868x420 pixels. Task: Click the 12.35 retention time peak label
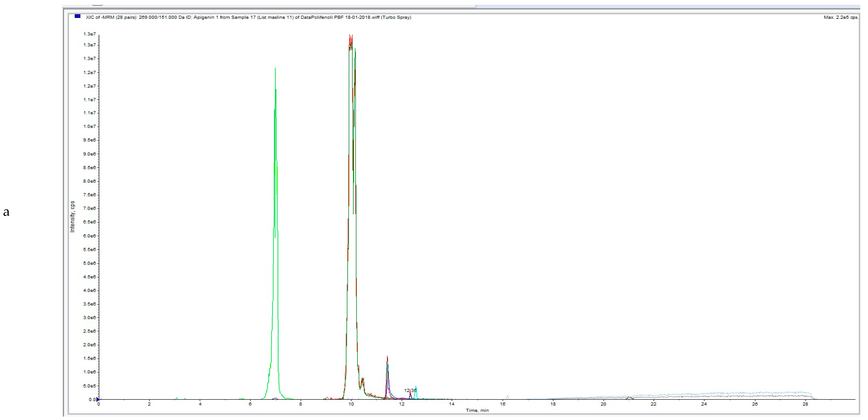[x=410, y=390]
